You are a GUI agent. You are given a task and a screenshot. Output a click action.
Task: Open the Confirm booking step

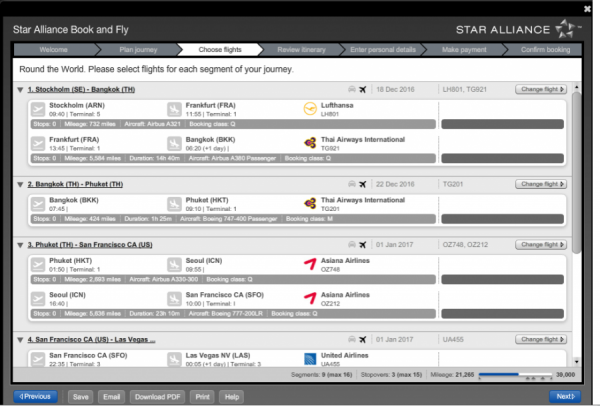tap(545, 50)
